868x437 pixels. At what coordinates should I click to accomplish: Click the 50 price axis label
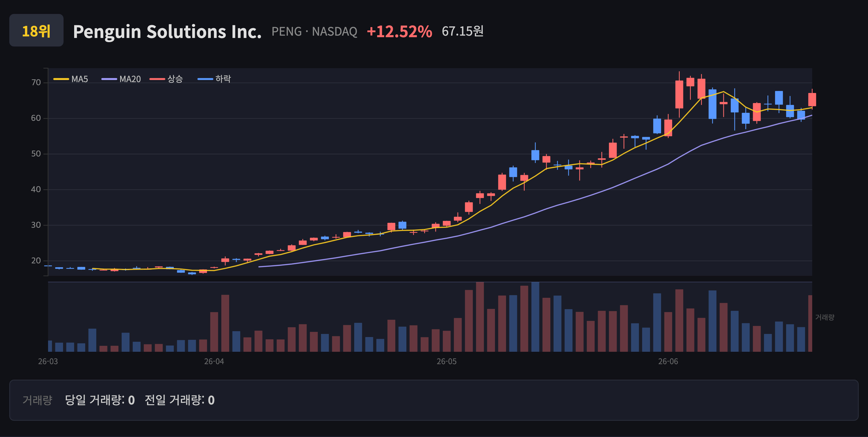pyautogui.click(x=36, y=154)
